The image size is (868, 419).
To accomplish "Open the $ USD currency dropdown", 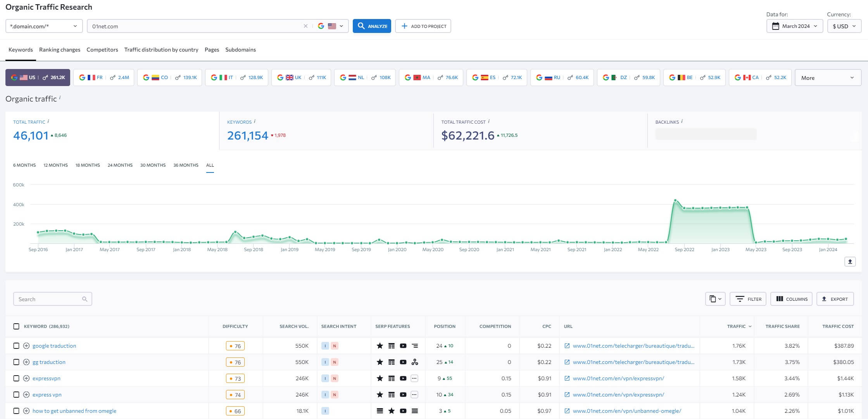I will click(x=844, y=26).
